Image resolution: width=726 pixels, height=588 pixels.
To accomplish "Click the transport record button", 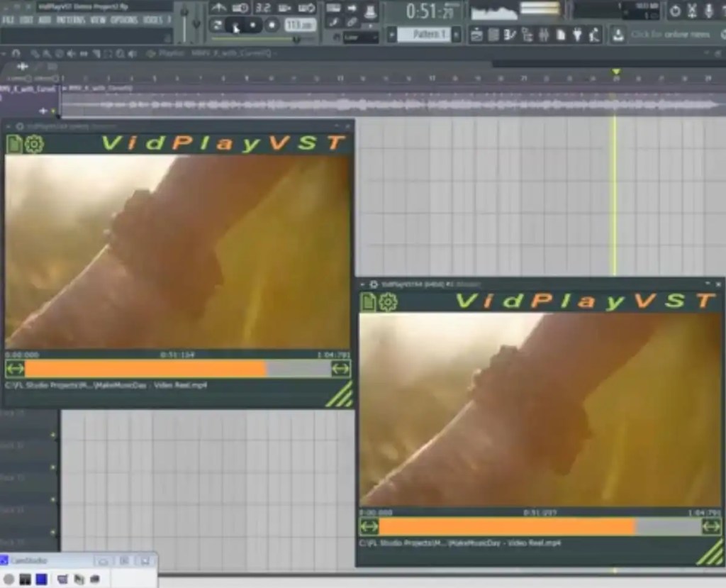I will [272, 25].
